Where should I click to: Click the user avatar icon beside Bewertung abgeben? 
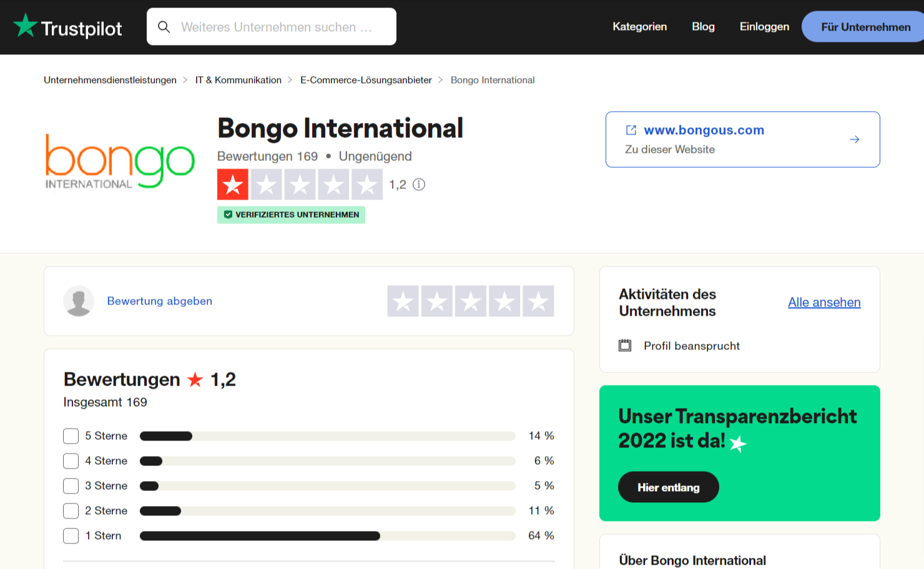pyautogui.click(x=79, y=301)
